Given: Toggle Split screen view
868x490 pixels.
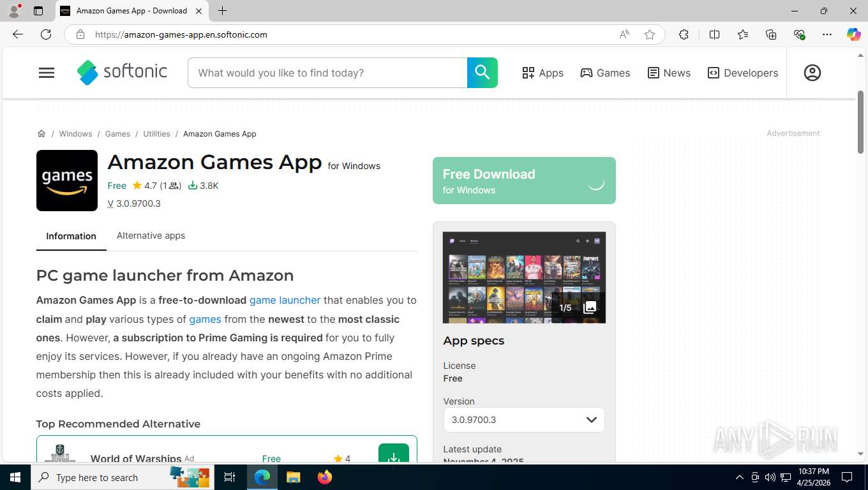Looking at the screenshot, I should (714, 34).
